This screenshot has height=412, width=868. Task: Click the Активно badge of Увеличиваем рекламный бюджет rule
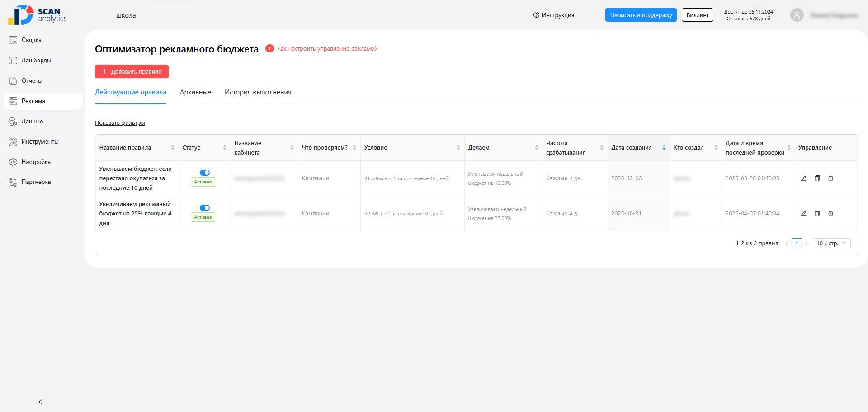(203, 217)
